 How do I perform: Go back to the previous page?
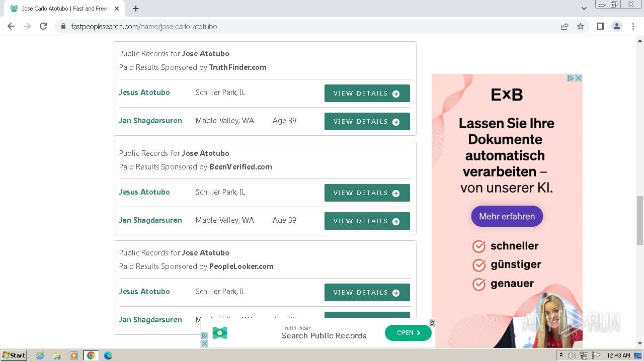[11, 26]
